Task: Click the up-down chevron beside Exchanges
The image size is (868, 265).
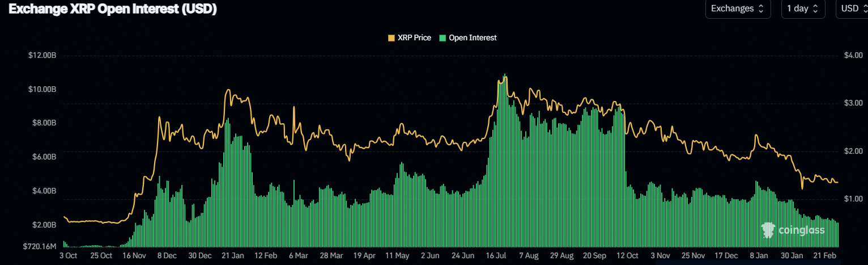Action: coord(760,9)
